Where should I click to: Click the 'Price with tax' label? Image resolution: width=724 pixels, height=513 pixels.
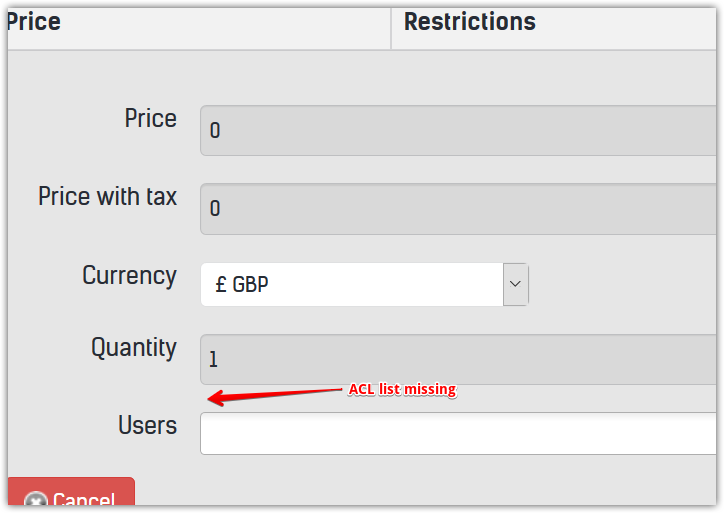107,197
